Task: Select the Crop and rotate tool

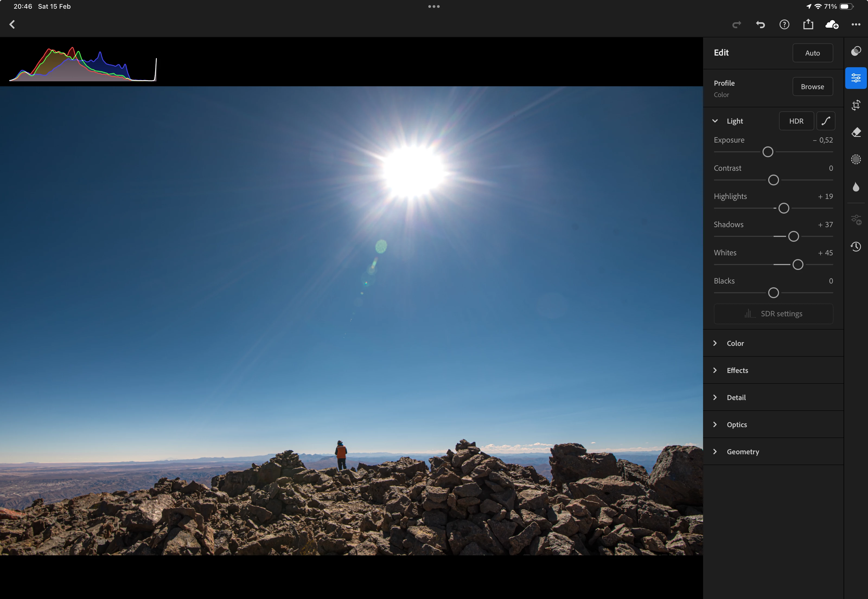Action: (856, 105)
